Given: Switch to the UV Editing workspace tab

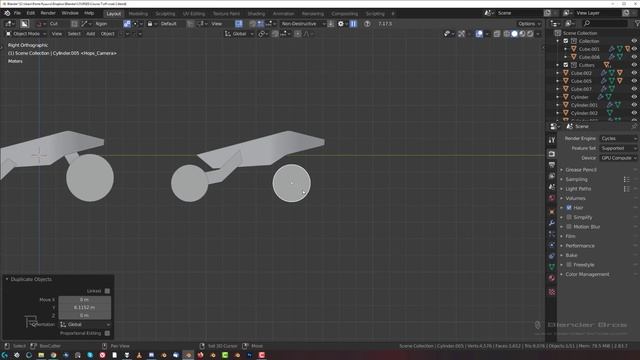Looking at the screenshot, I should click(x=193, y=13).
